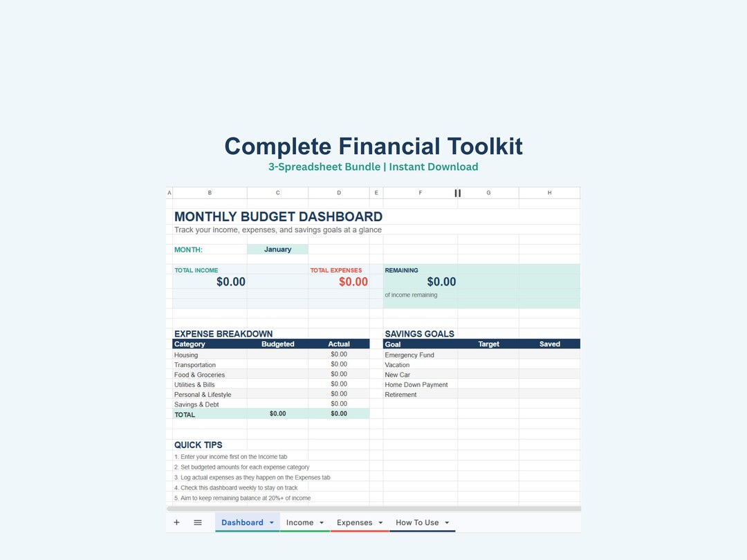Select column A header
The image size is (747, 560).
pos(169,193)
